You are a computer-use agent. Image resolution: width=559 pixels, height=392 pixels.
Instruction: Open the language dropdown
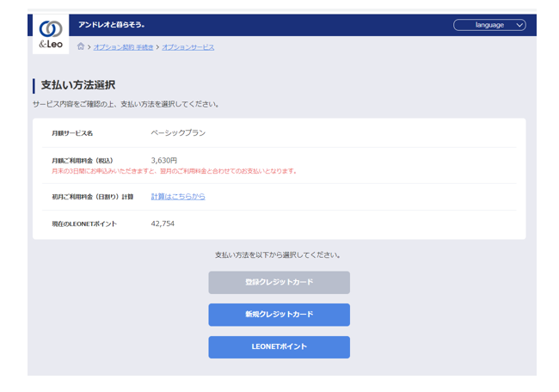tap(488, 25)
